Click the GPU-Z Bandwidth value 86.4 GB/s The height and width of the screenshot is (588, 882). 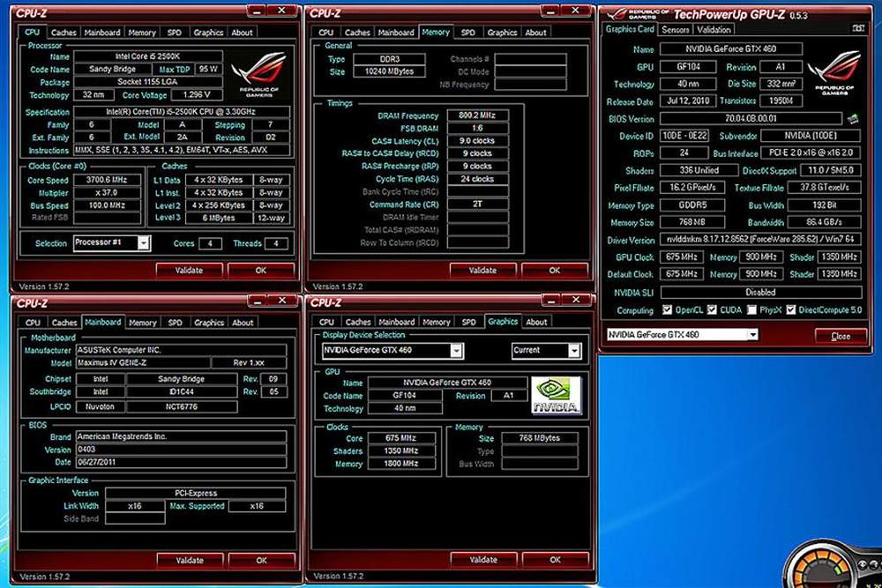[824, 222]
